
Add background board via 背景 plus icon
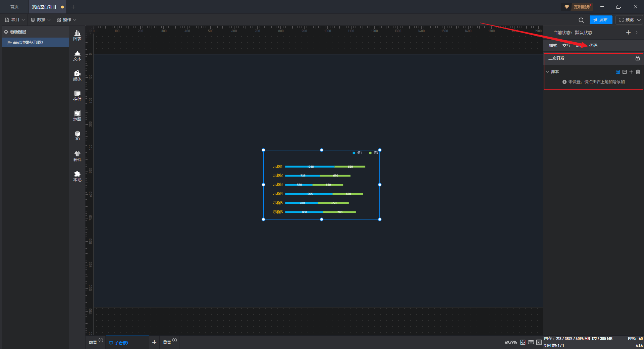pos(175,340)
